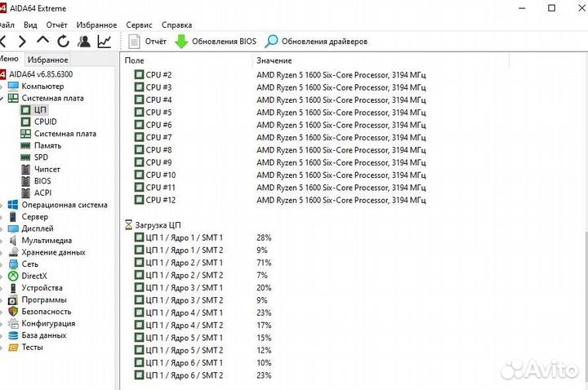The height and width of the screenshot is (390, 588).
Task: Click the 71% load value
Action: (264, 263)
